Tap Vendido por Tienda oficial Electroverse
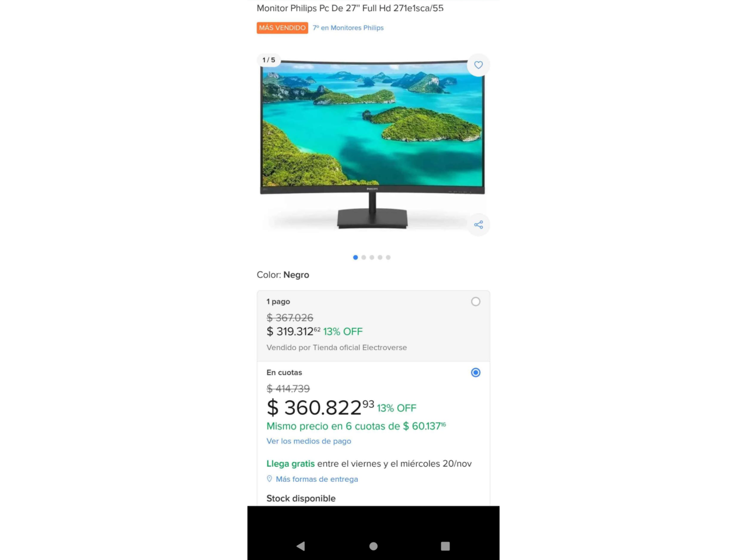Image resolution: width=747 pixels, height=560 pixels. click(337, 348)
